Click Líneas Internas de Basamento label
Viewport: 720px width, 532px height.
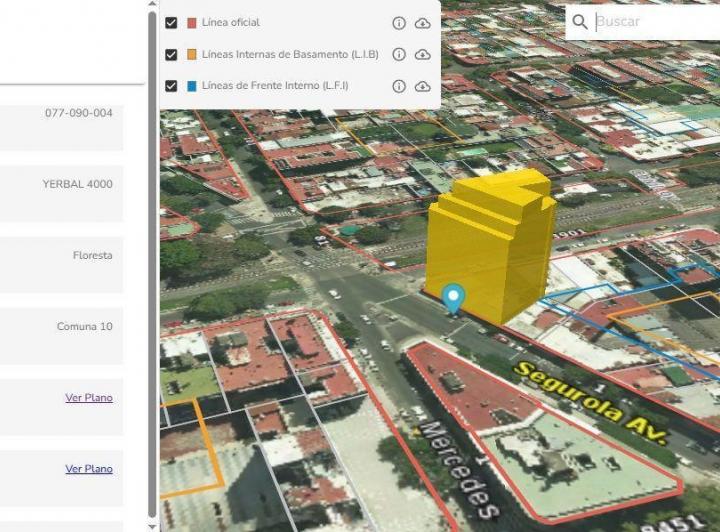pos(290,54)
